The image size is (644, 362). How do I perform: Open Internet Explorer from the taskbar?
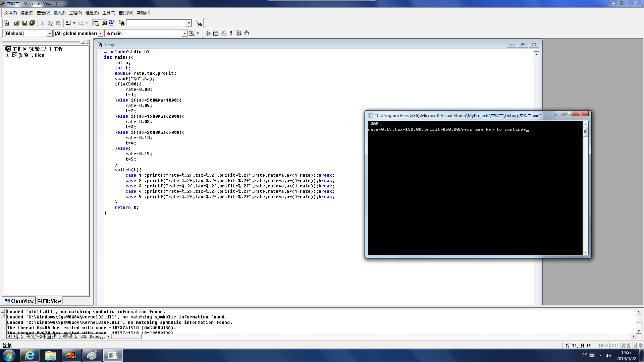(x=30, y=355)
